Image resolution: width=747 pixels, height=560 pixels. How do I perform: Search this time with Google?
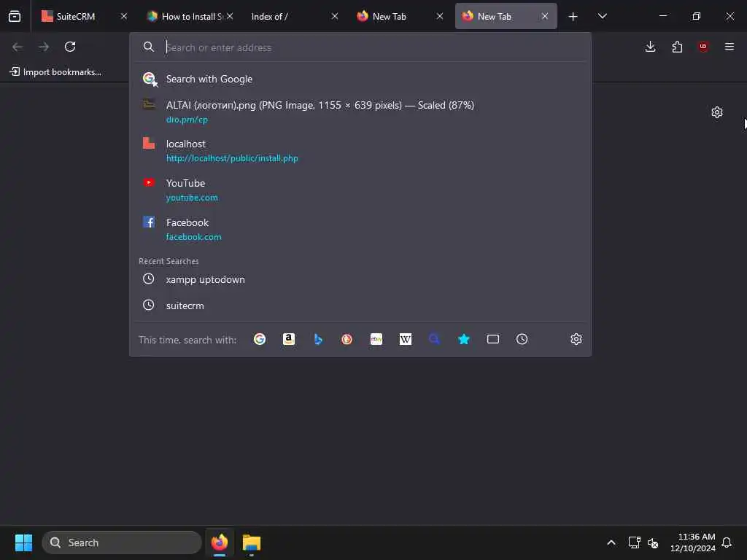pos(260,339)
